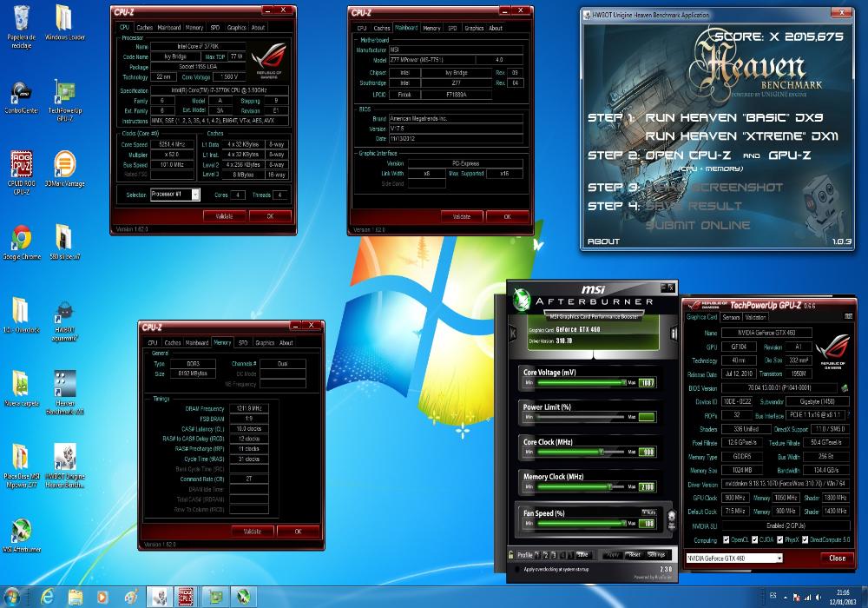The width and height of the screenshot is (868, 608).
Task: Click OK in the CPU-Z Mainboard window
Action: click(x=507, y=216)
